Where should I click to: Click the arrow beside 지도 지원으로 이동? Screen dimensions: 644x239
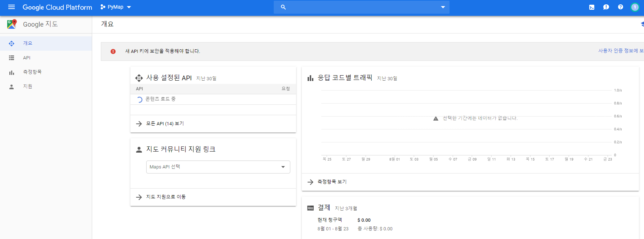[x=139, y=197]
